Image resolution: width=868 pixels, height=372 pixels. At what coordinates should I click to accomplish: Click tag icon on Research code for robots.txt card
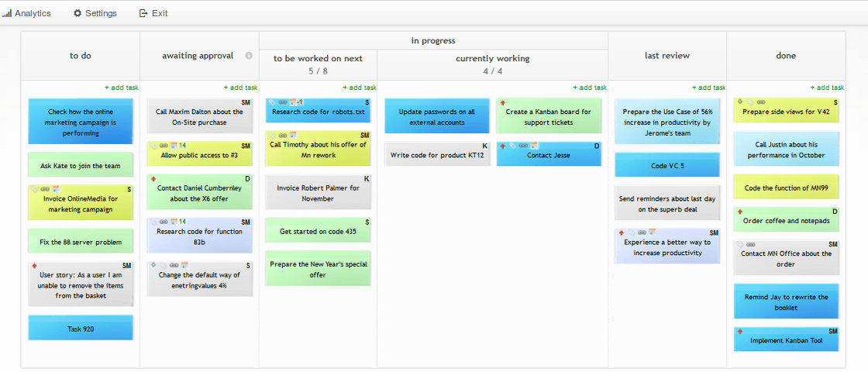pyautogui.click(x=272, y=102)
